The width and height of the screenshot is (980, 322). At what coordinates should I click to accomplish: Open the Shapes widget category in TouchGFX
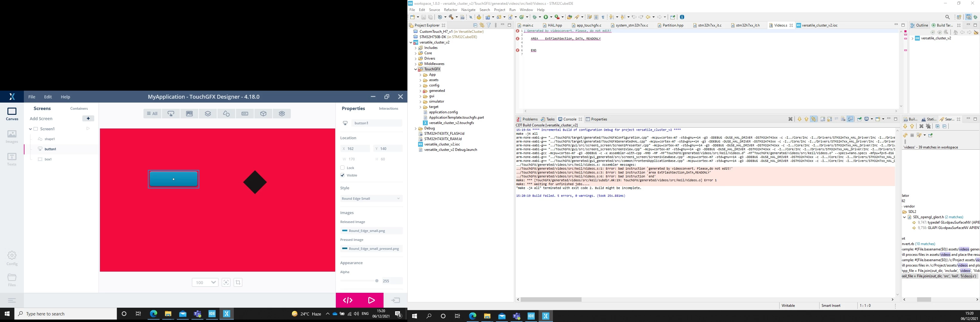(226, 113)
